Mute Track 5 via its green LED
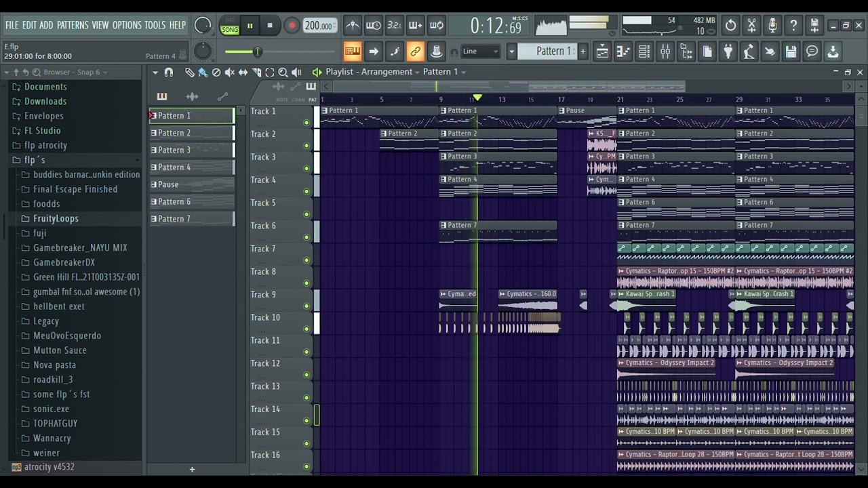 [x=307, y=214]
